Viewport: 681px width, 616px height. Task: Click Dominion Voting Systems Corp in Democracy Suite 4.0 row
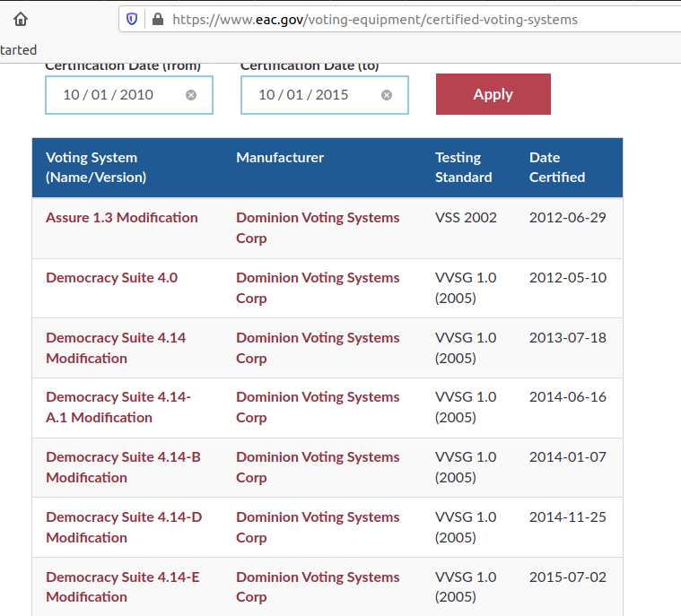(318, 288)
